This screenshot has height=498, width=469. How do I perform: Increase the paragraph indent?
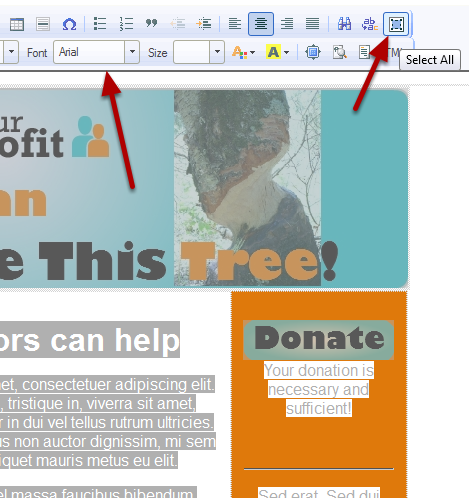coord(204,24)
